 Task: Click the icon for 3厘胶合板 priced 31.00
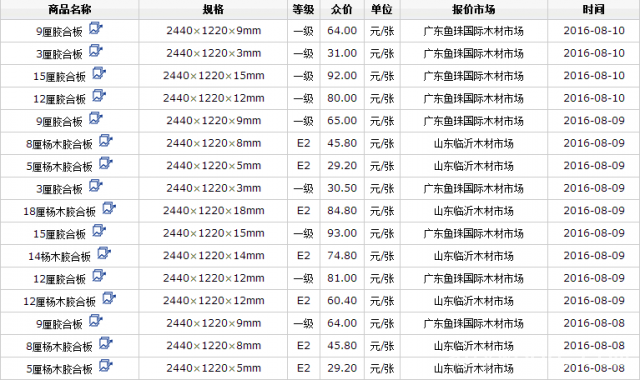pos(96,51)
